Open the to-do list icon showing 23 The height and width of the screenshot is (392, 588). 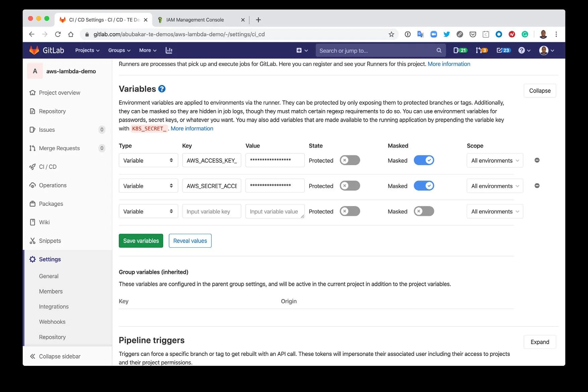pyautogui.click(x=503, y=50)
